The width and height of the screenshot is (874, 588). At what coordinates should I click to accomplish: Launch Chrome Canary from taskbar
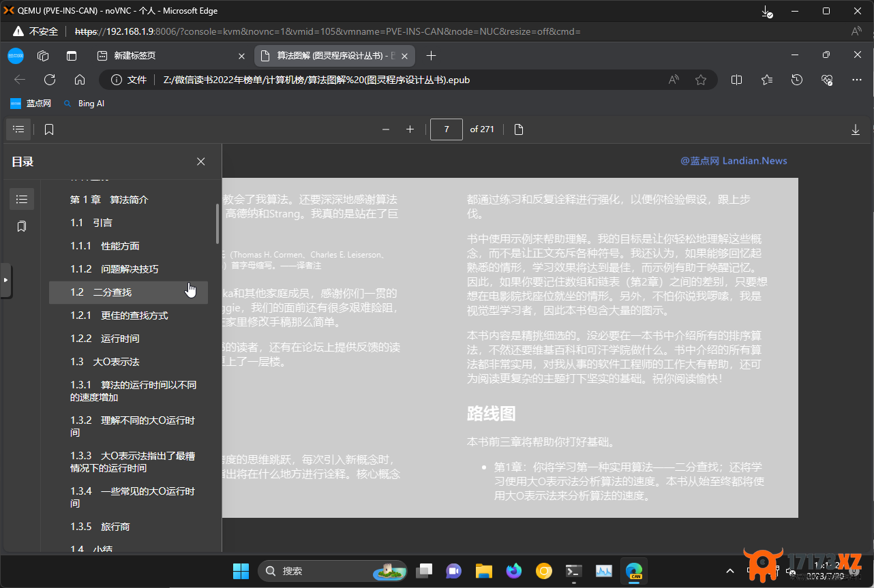click(544, 571)
